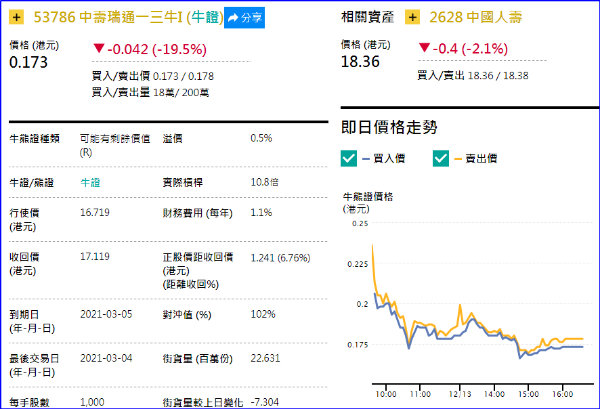Select the 街貨量較上日變化 value -7.304
The image size is (600, 409).
265,402
